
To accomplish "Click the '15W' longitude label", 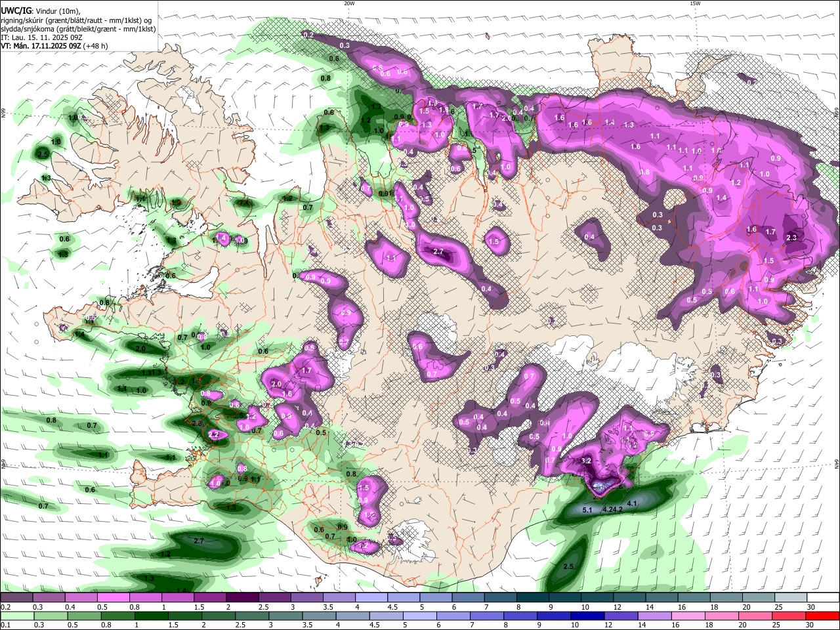I will (695, 3).
